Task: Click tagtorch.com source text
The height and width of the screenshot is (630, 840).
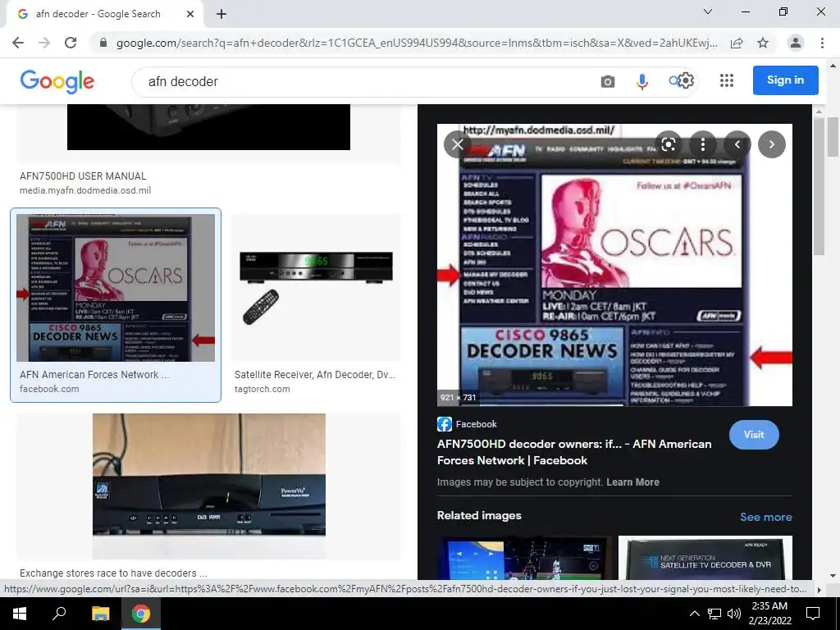Action: coord(262,389)
